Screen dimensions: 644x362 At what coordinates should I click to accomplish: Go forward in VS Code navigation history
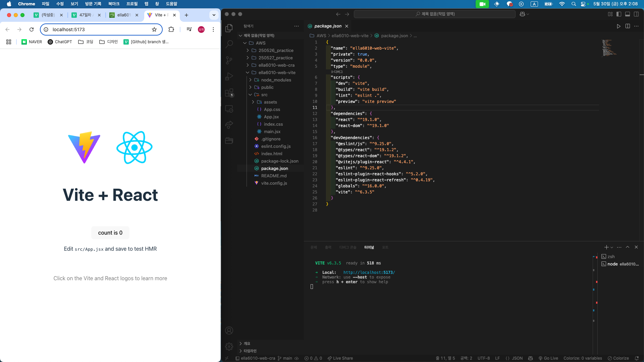(x=347, y=14)
